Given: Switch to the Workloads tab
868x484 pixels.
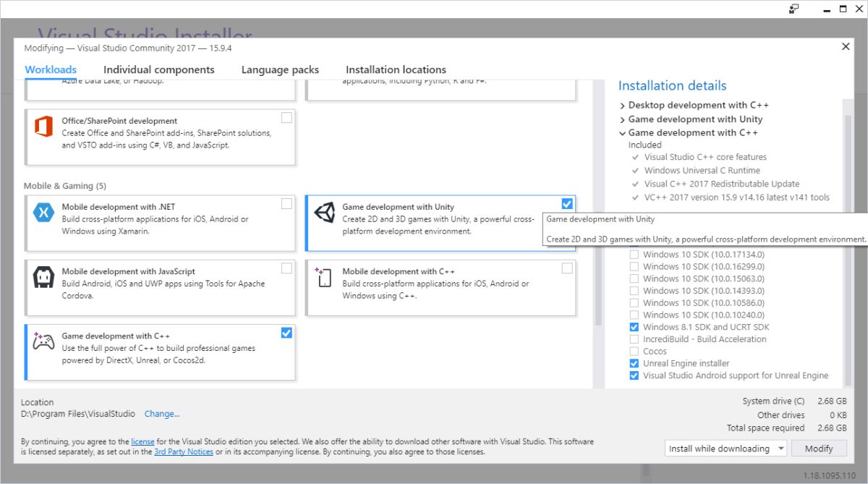Looking at the screenshot, I should (51, 69).
